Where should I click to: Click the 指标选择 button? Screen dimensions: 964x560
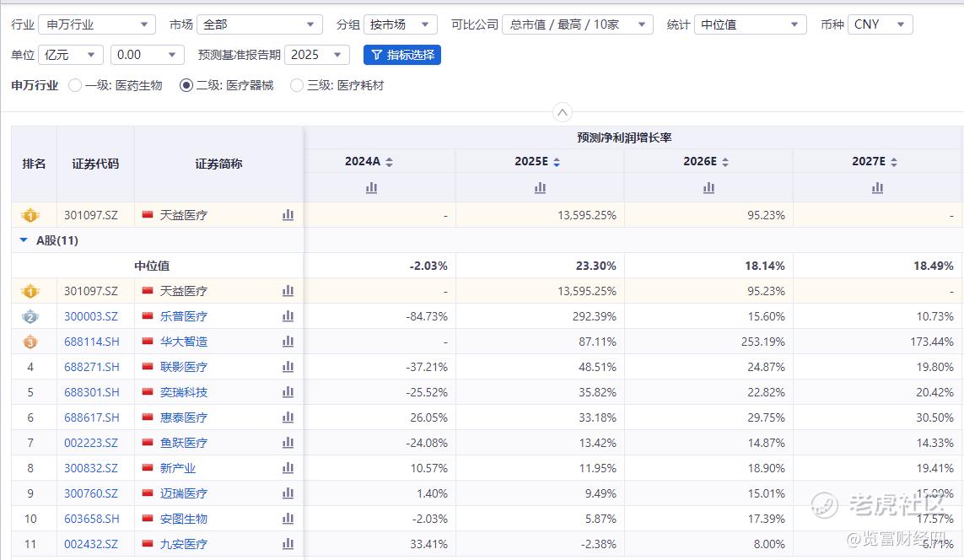(402, 55)
